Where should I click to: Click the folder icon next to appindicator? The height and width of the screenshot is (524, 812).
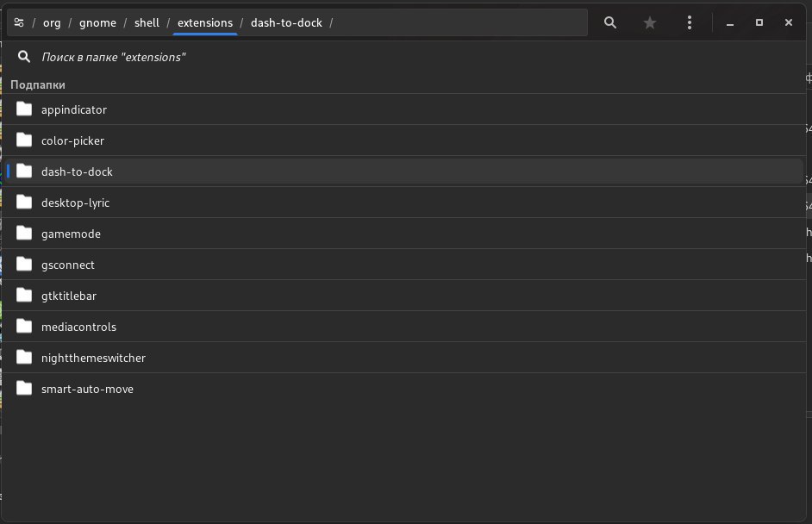[x=24, y=109]
